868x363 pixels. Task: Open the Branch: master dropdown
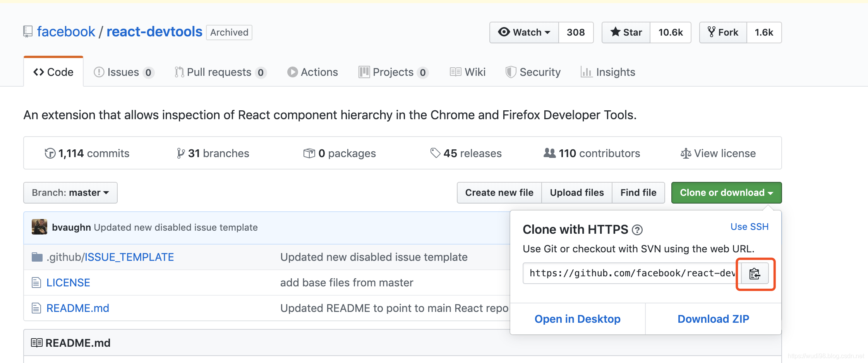(x=70, y=193)
